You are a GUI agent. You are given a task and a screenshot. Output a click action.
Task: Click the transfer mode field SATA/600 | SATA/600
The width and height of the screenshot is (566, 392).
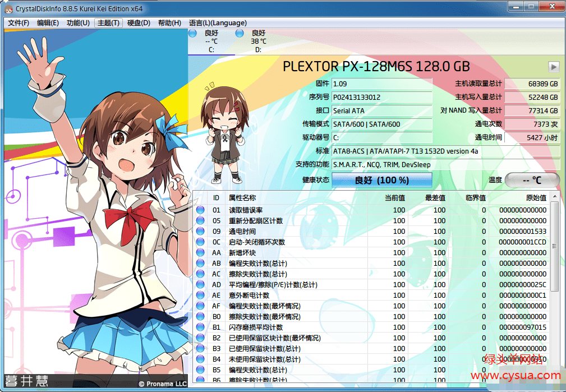[382, 124]
